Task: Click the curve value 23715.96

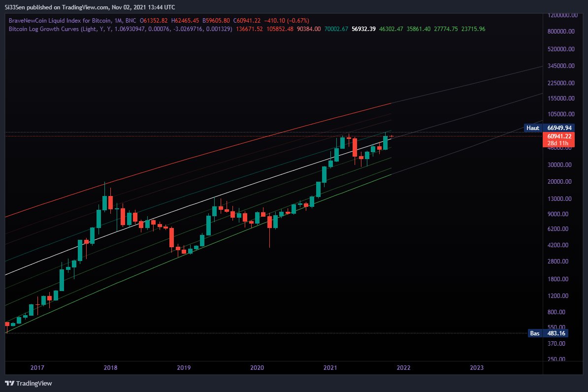Action: click(473, 29)
